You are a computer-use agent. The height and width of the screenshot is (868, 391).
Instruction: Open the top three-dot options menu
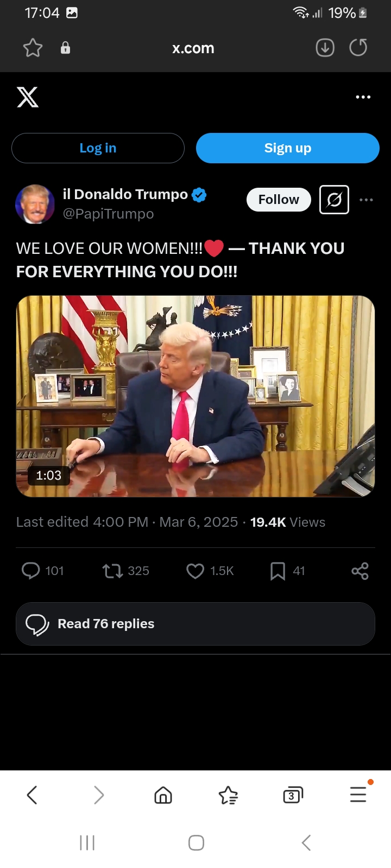tap(363, 97)
